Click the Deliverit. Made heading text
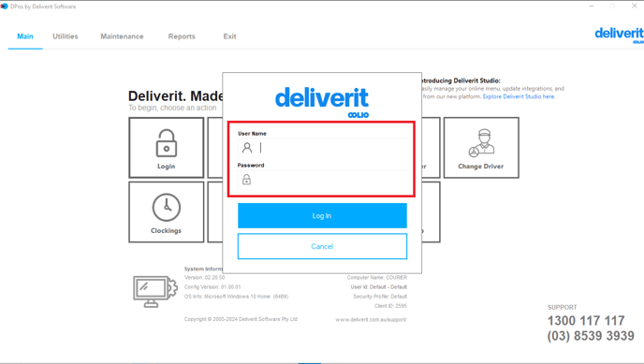 [175, 96]
